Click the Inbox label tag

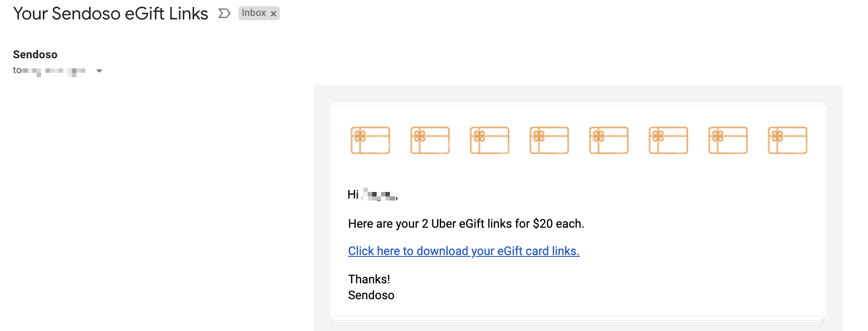(x=254, y=13)
